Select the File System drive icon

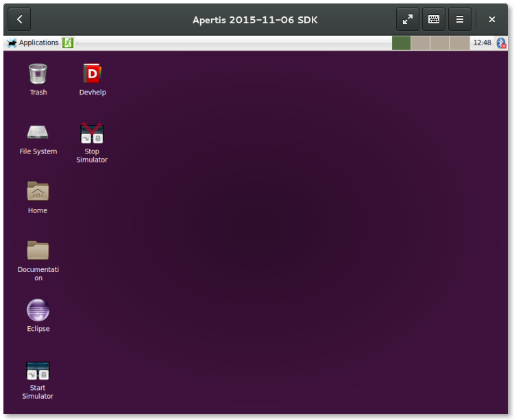(38, 133)
